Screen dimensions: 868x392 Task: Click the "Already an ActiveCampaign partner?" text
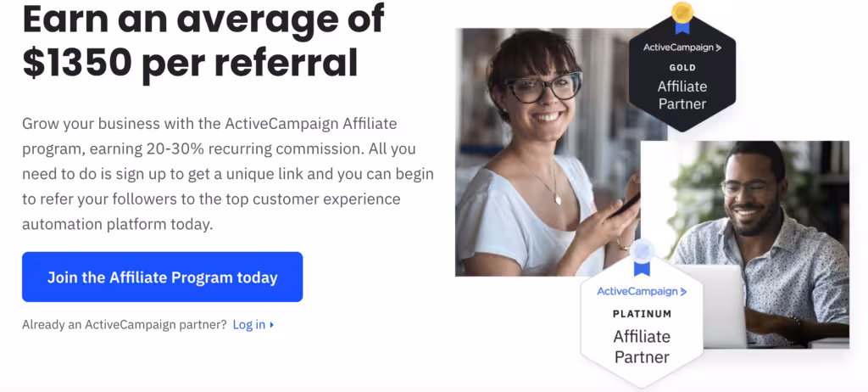pyautogui.click(x=124, y=325)
